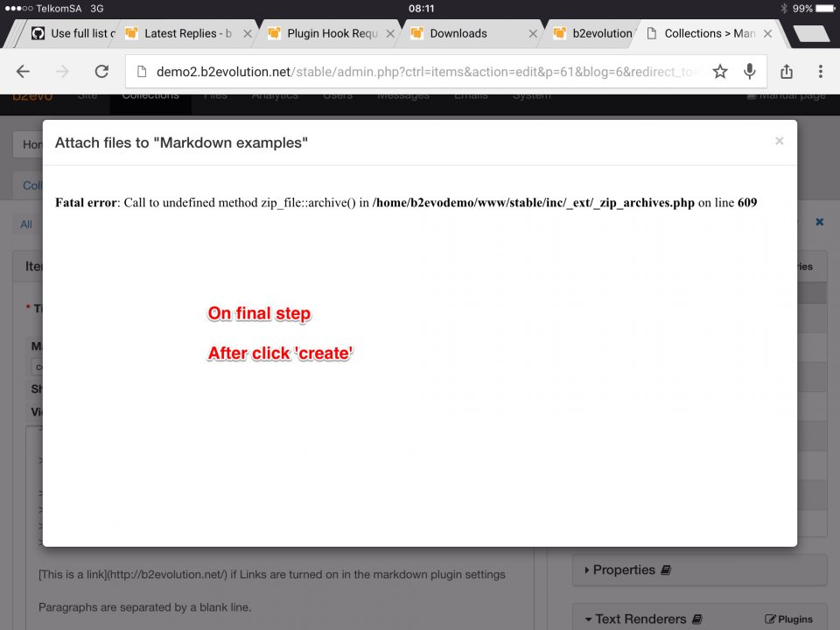Click 'Paragraphs are separated by a blank line.'

[x=144, y=607]
